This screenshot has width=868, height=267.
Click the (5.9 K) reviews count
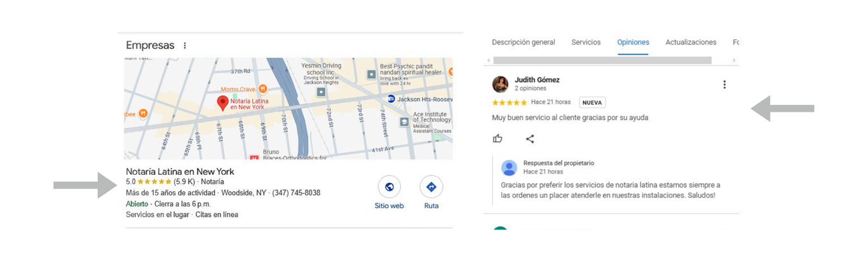(x=184, y=182)
